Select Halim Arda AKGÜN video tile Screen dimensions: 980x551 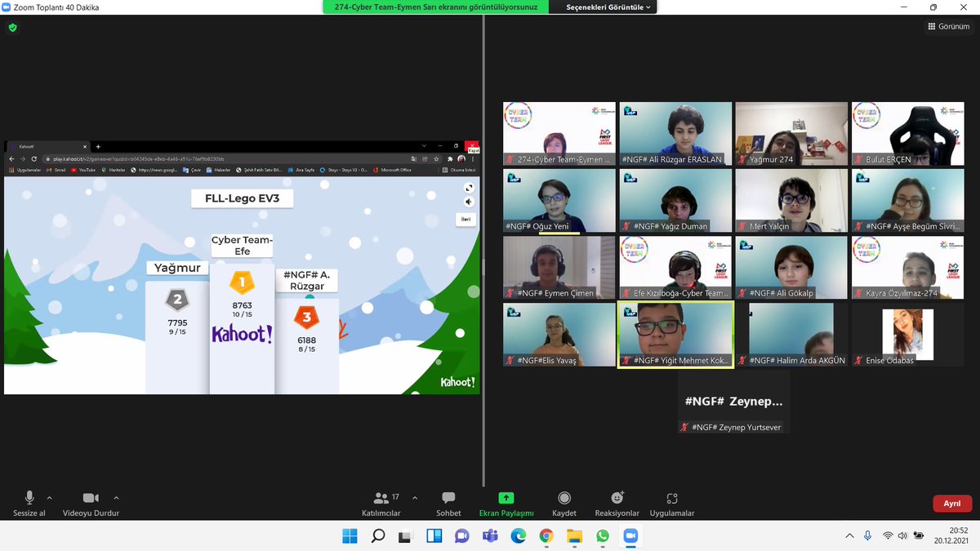point(791,335)
